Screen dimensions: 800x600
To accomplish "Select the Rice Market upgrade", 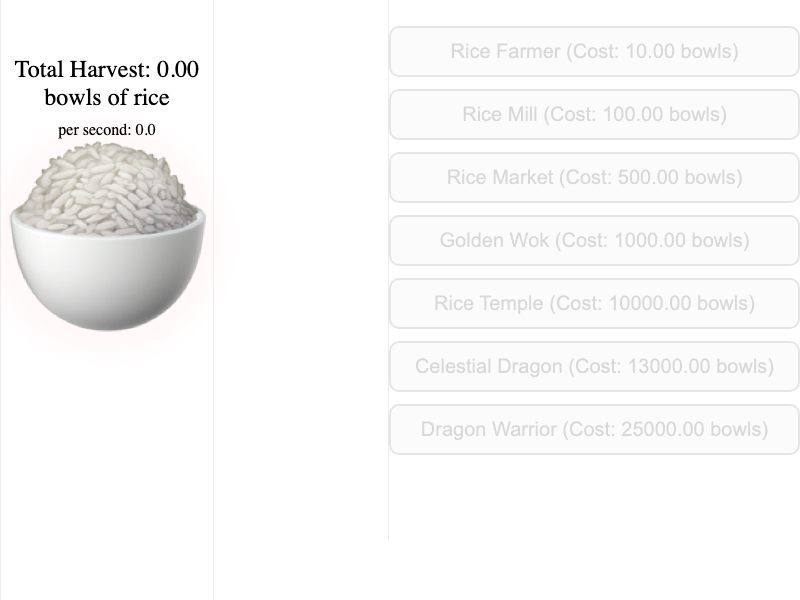I will click(594, 177).
